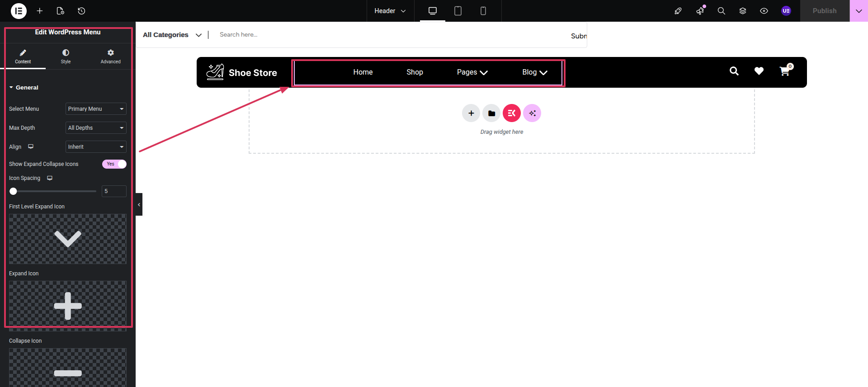This screenshot has width=868, height=387.
Task: Click the Finder search icon in top bar
Action: 721,11
